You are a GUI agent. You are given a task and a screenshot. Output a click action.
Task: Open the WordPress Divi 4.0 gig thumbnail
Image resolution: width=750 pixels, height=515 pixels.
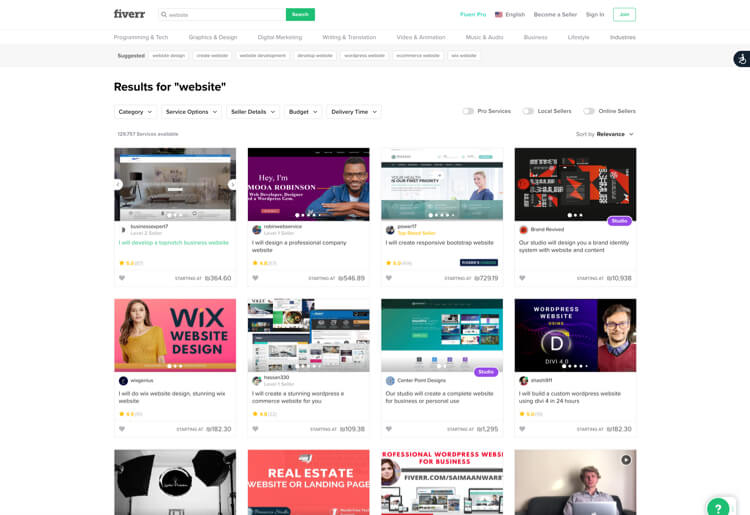tap(575, 335)
